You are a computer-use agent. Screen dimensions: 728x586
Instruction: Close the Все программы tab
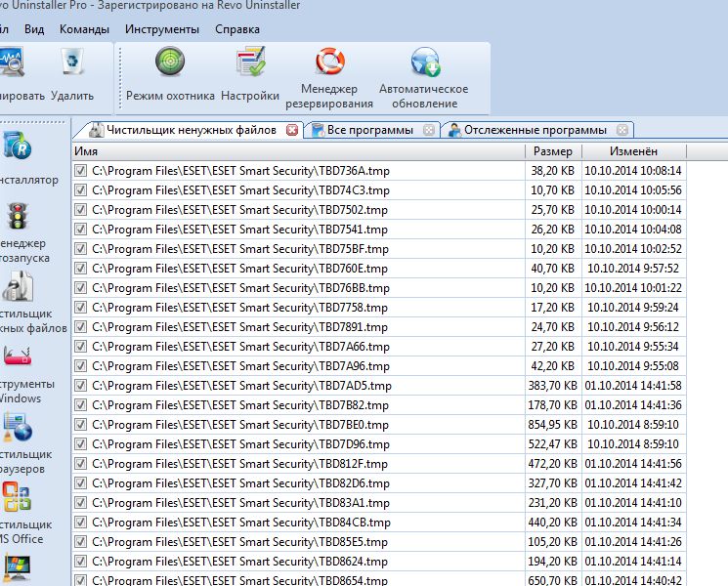point(429,130)
